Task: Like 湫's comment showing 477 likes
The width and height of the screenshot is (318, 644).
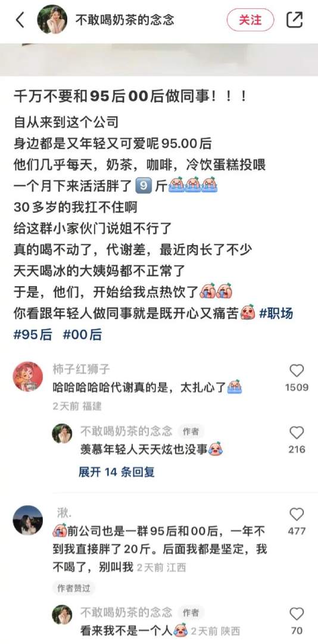Action: (296, 515)
